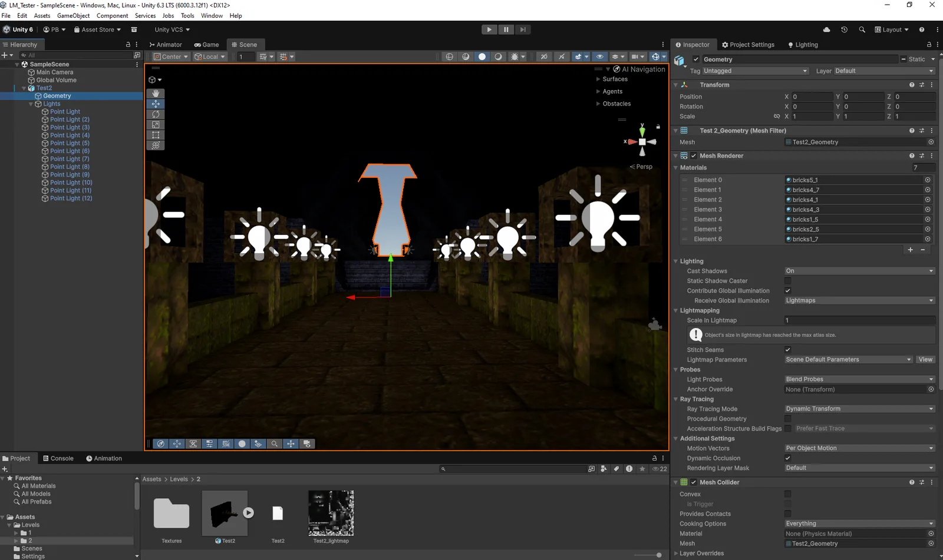943x560 pixels.
Task: Lock the Hierarchy panel
Action: [128, 45]
